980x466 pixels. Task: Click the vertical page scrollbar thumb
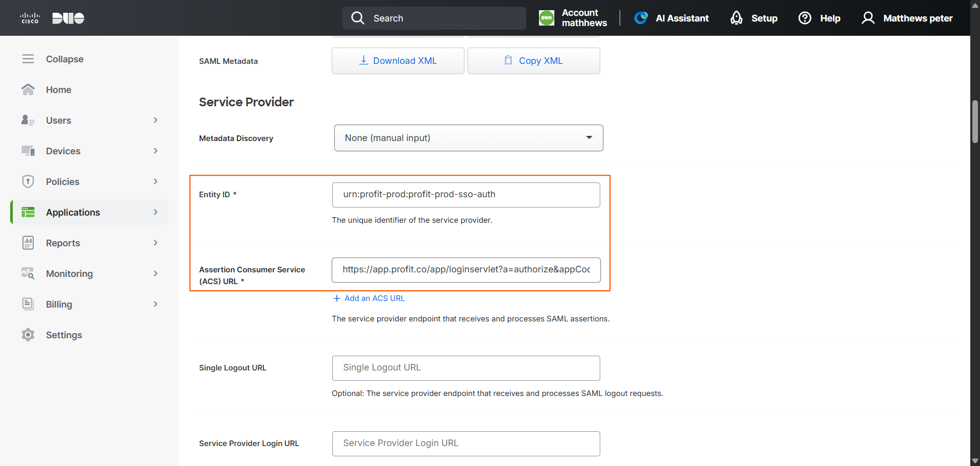[975, 122]
